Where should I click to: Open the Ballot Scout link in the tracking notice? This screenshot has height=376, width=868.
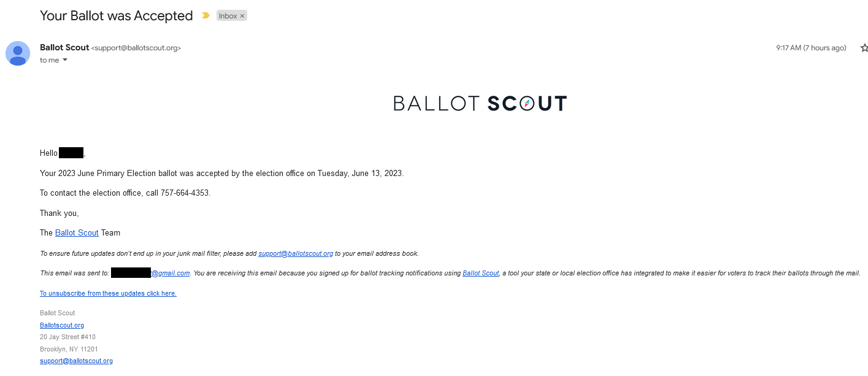[x=481, y=273]
